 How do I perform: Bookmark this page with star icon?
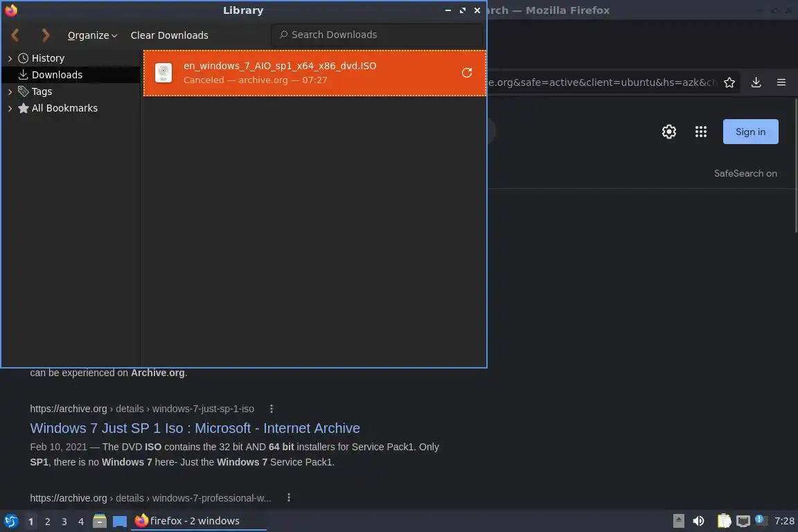pyautogui.click(x=729, y=82)
